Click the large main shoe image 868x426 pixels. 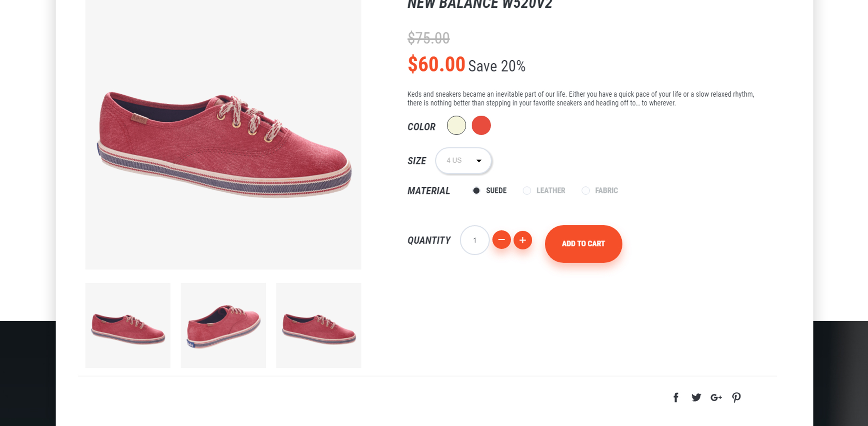point(223,135)
